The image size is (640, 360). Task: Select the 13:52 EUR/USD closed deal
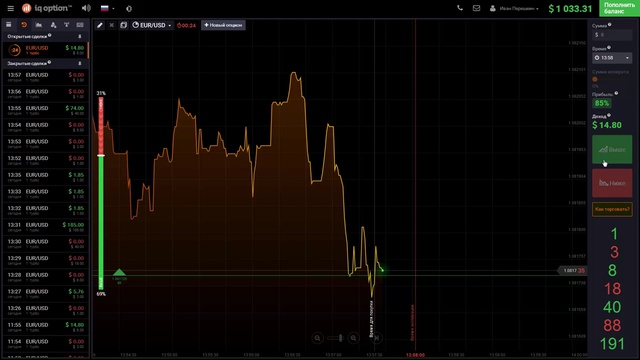coord(45,160)
